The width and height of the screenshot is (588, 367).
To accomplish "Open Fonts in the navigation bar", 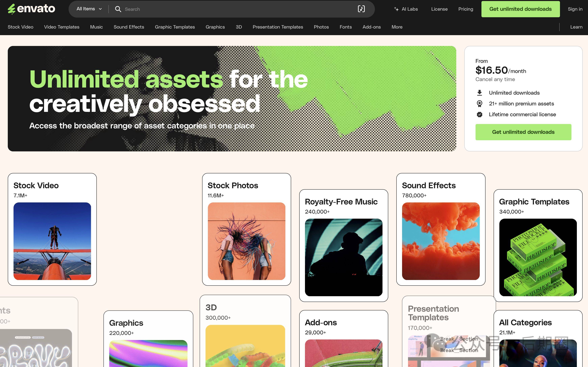I will [x=346, y=27].
